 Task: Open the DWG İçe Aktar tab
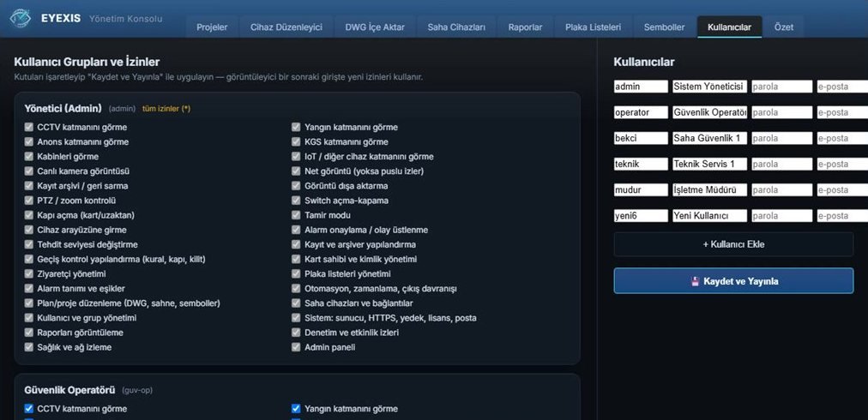point(375,27)
